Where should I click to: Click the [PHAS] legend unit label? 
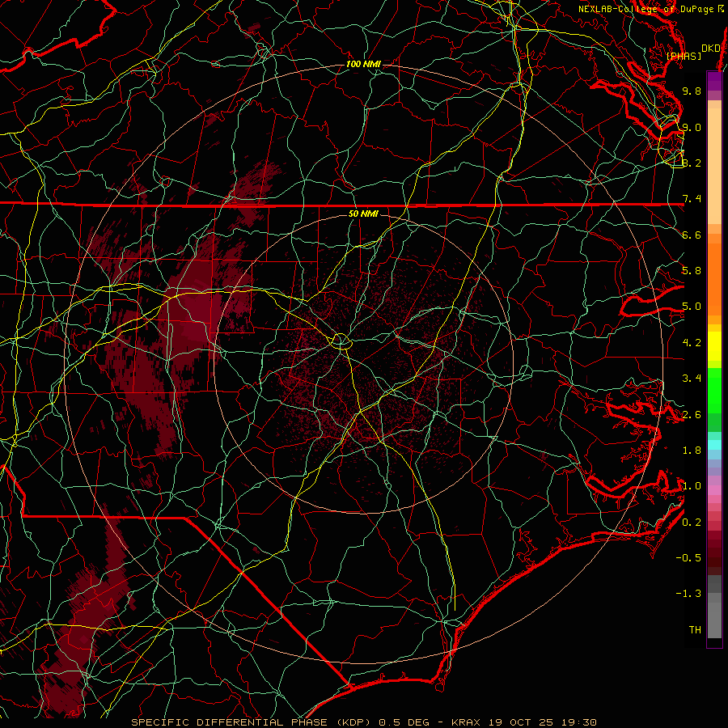(x=684, y=57)
